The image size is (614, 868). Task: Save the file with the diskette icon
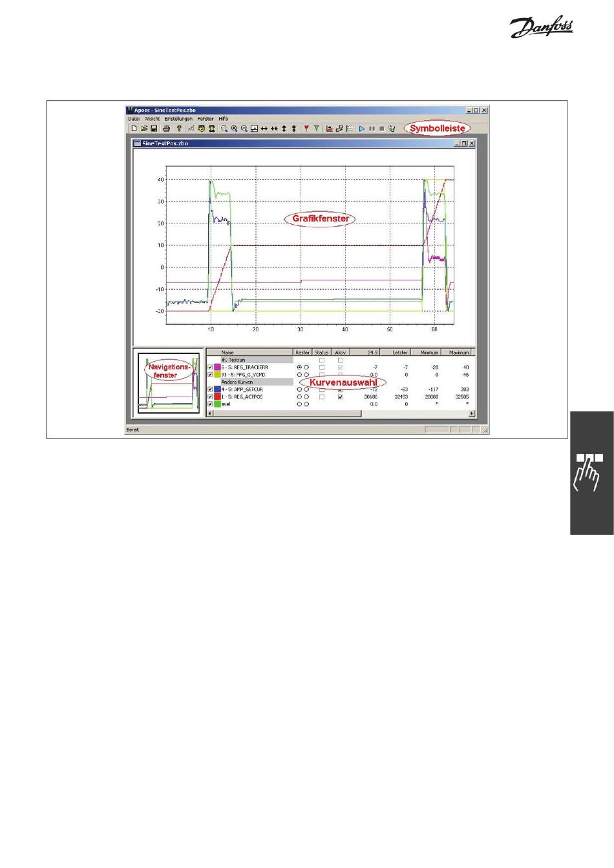[154, 129]
